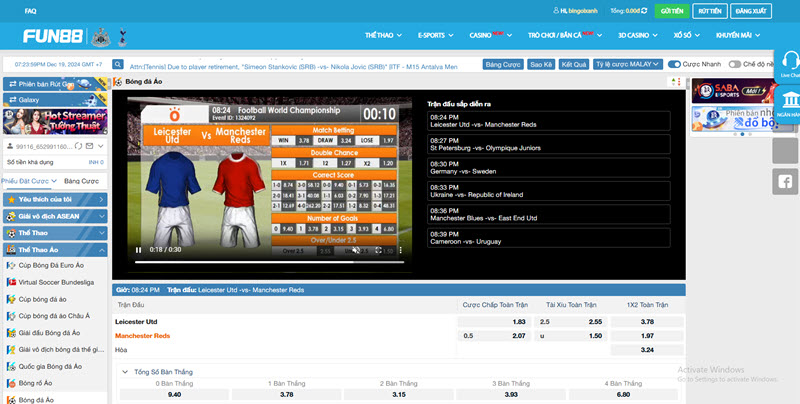Refresh the total balance amount
Viewport: 800px width, 404px height.
[x=644, y=11]
